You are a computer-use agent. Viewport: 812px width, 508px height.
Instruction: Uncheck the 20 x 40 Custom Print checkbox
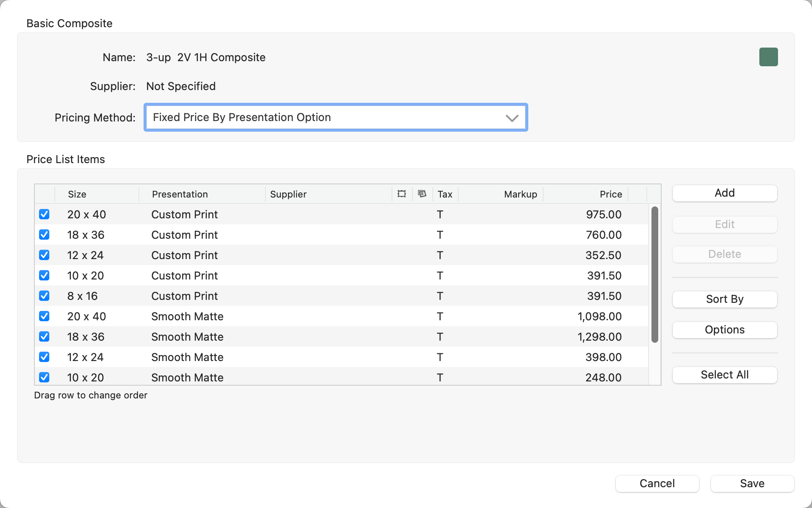click(44, 214)
